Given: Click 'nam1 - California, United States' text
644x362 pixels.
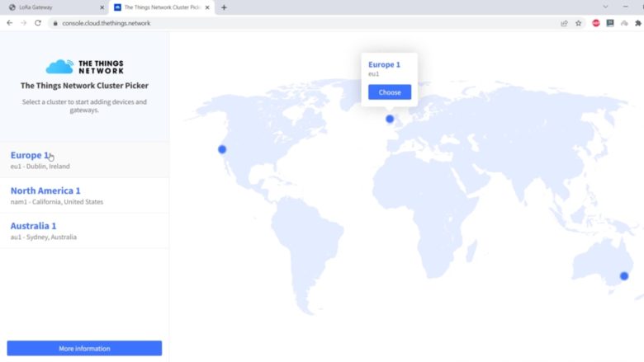Looking at the screenshot, I should click(57, 202).
